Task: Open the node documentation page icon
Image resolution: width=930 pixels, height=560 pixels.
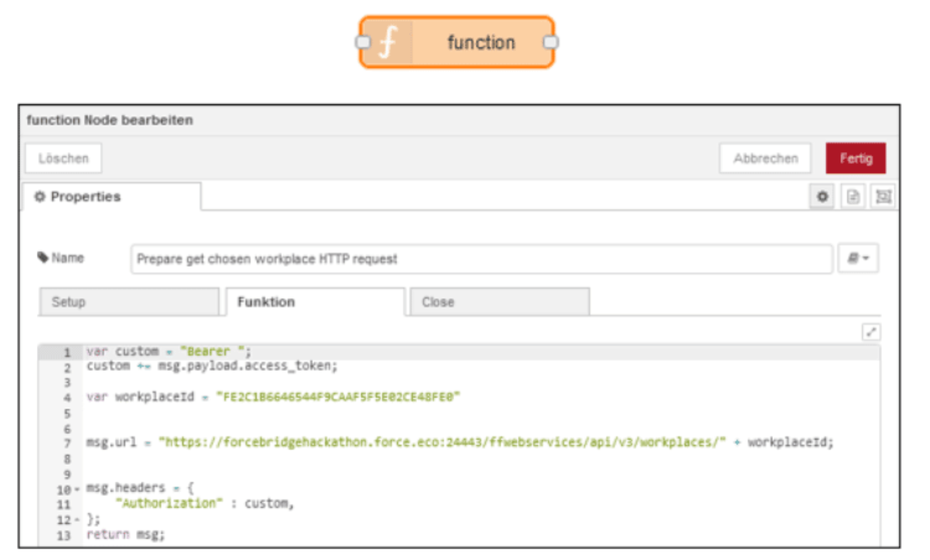Action: point(852,197)
